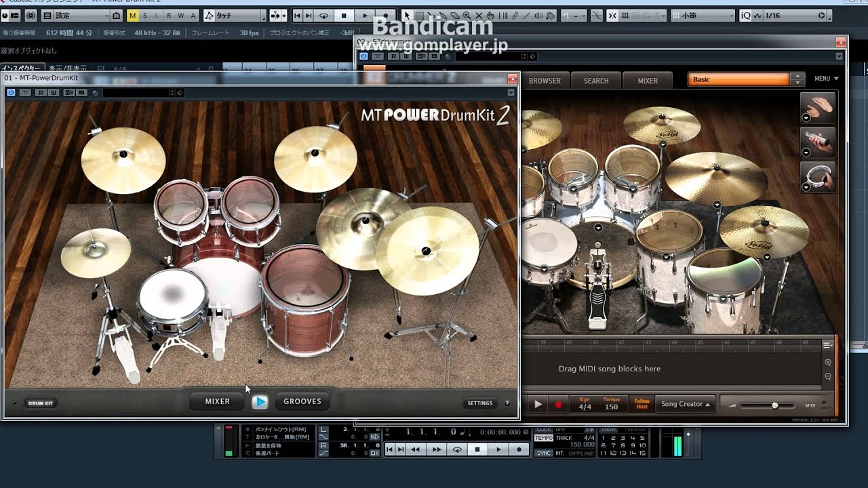This screenshot has height=488, width=868.
Task: Stop playback in bottom Cubase transport panel
Action: [477, 449]
